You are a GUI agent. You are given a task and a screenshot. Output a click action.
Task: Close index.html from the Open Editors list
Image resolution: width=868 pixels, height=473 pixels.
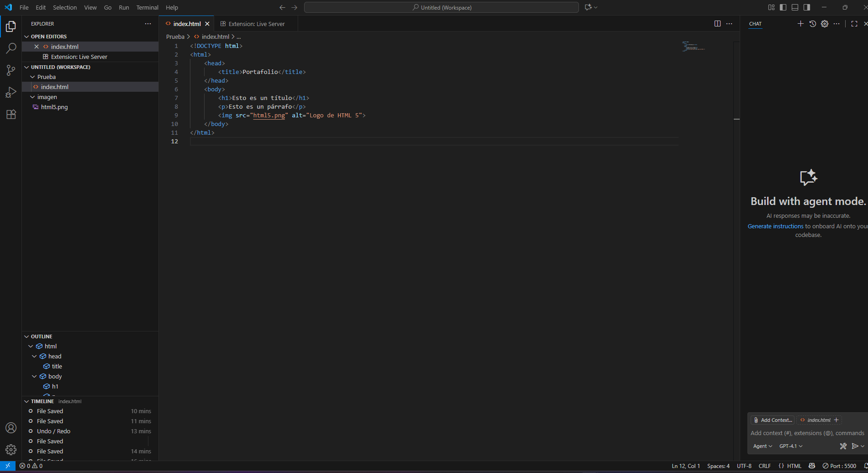point(37,47)
